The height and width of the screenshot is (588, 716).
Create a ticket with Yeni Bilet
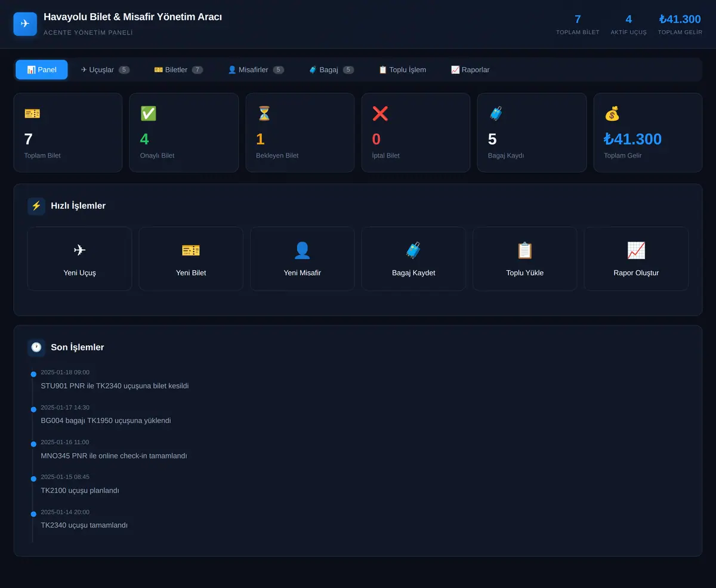pos(191,258)
